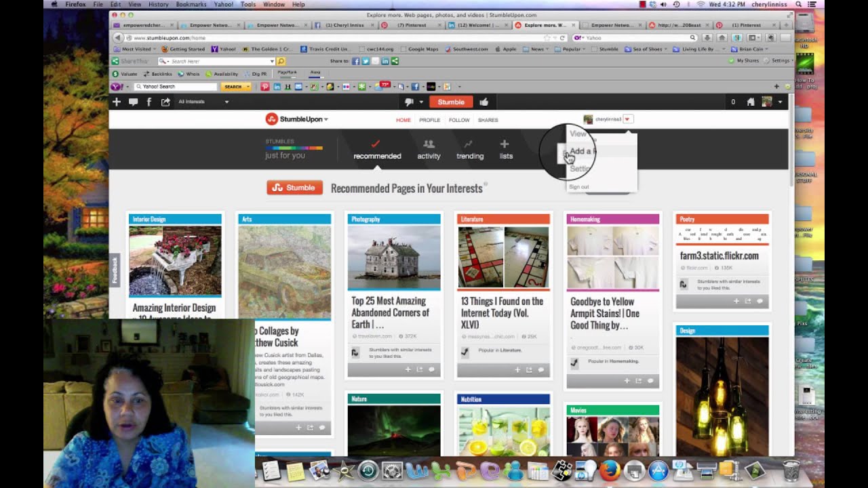
Task: Share to LinkedIn via ShareThis bar
Action: click(x=385, y=61)
